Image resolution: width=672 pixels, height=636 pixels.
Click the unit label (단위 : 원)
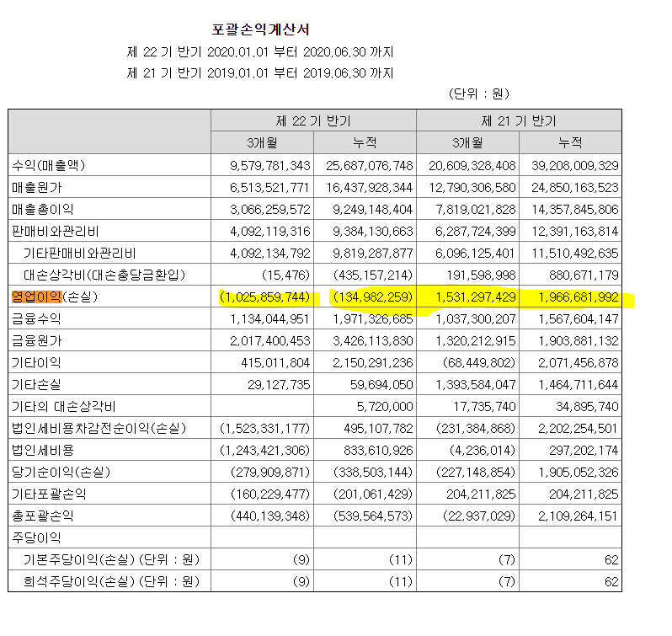[478, 94]
